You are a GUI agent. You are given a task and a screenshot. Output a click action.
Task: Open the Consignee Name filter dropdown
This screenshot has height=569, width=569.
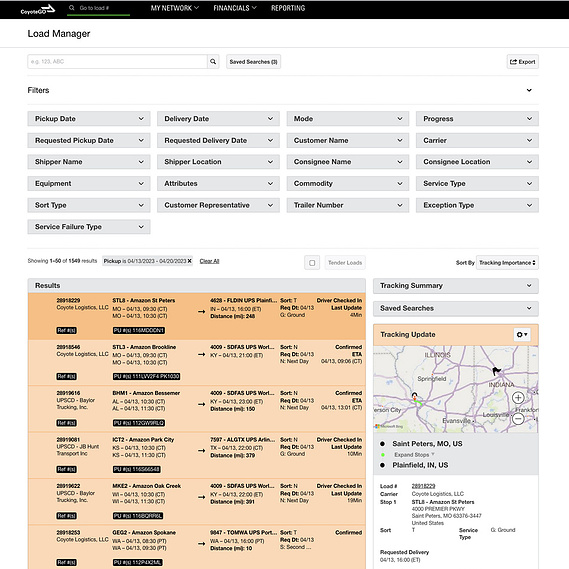coord(348,162)
